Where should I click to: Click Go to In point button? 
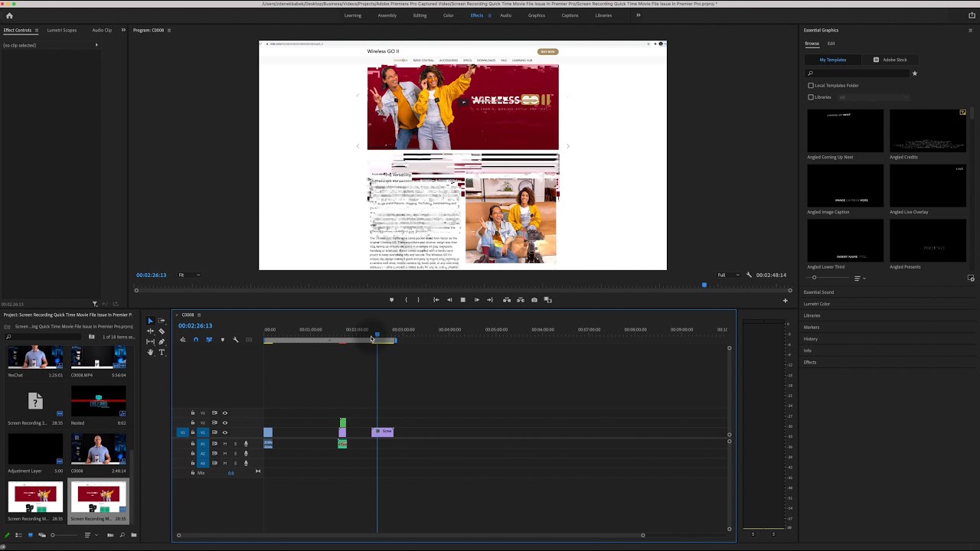point(436,300)
